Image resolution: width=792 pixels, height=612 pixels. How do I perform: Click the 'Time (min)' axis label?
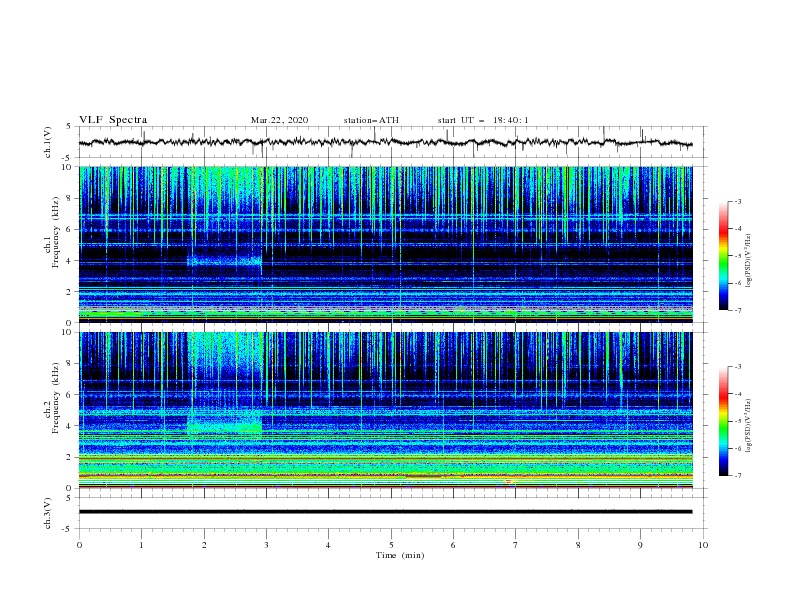point(400,555)
